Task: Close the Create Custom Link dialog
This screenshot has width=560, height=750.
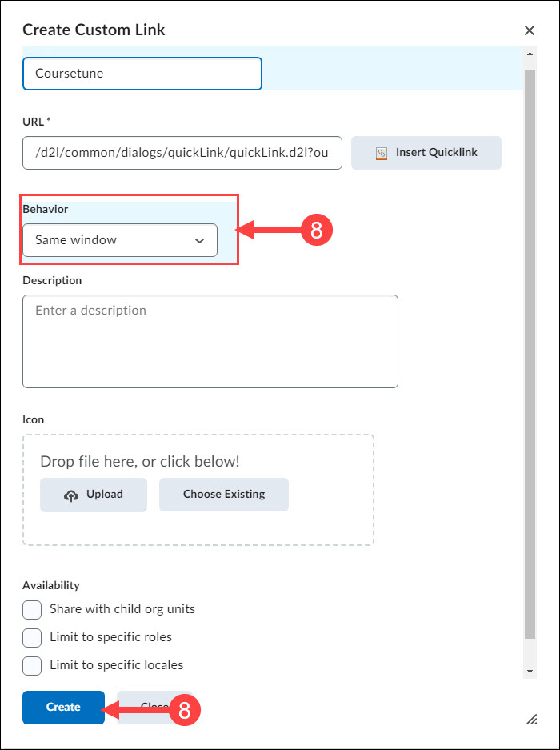Action: (530, 30)
